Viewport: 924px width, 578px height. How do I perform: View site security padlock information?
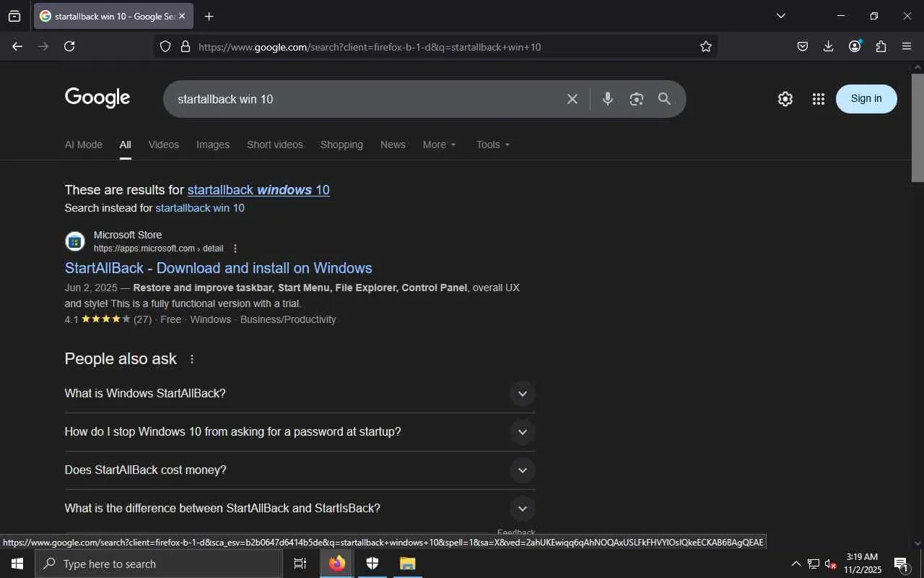pyautogui.click(x=186, y=46)
